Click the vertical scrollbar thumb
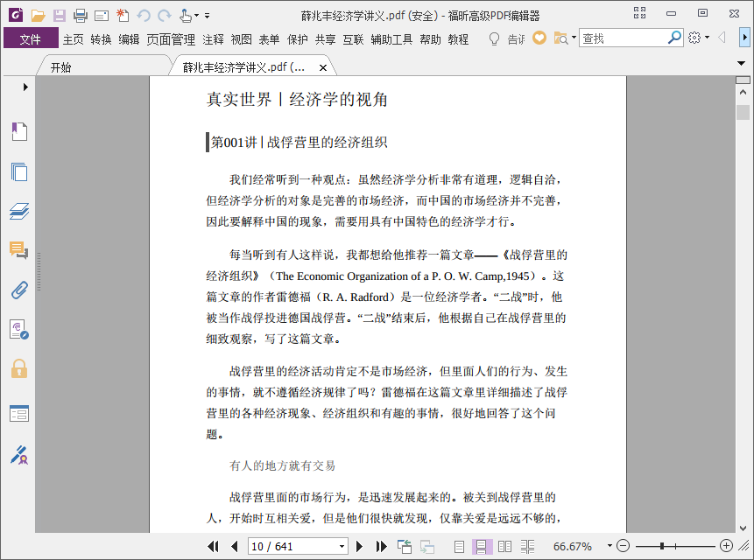Screen dimensions: 754x560 click(x=743, y=112)
